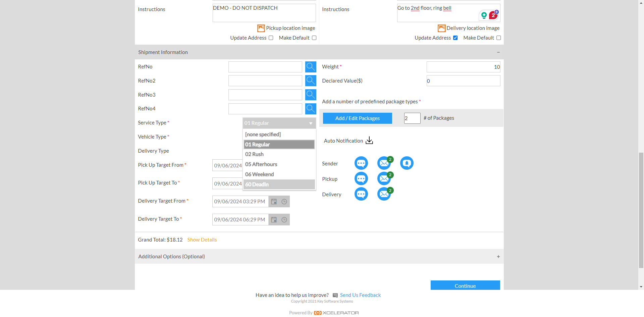Select [none specified] service type option
Image resolution: width=644 pixels, height=317 pixels.
(x=279, y=135)
